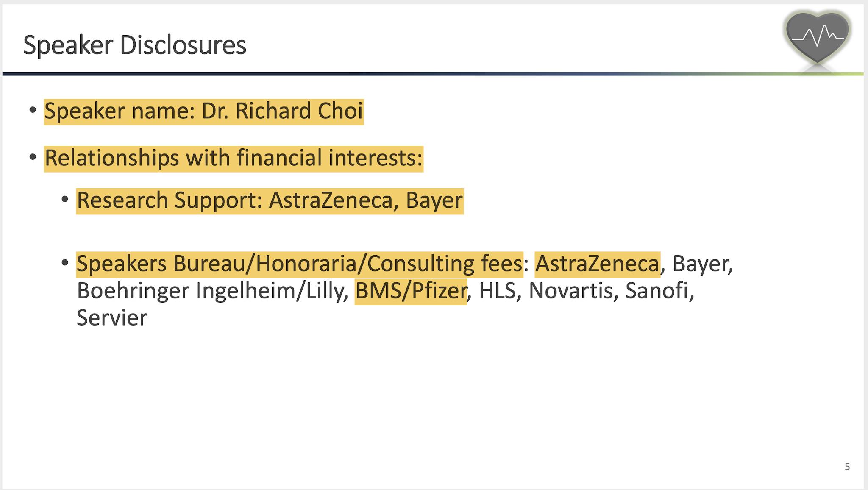
Task: Click the Boehringer Ingelheim/Lilly text
Action: coord(212,292)
